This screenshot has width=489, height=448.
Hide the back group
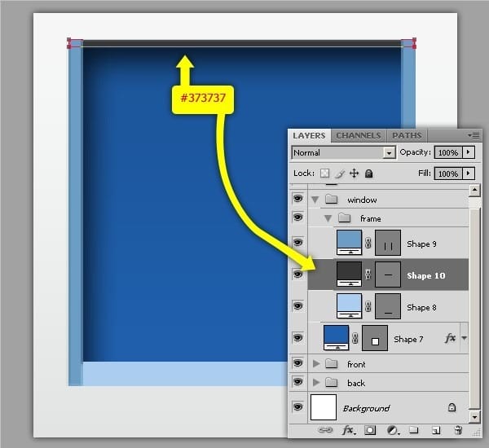pos(297,382)
